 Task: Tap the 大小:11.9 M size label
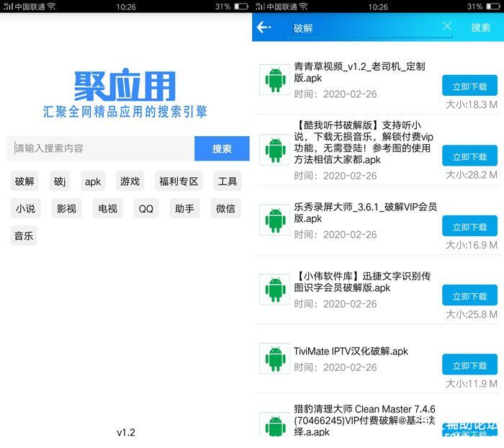pos(471,383)
